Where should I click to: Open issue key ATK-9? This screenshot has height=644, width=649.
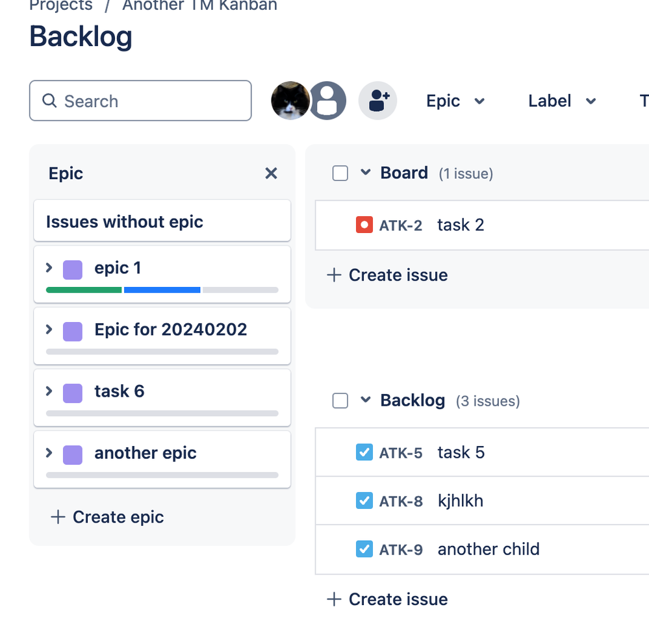pos(401,550)
